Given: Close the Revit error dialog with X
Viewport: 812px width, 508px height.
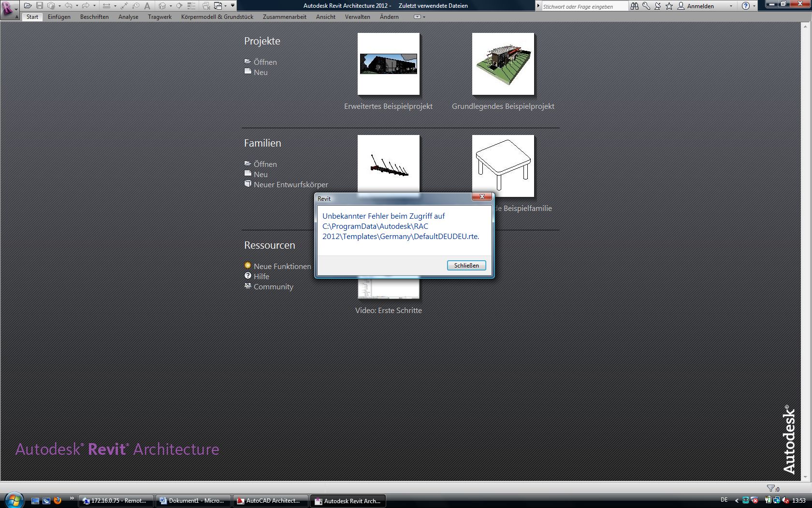Looking at the screenshot, I should [x=482, y=196].
